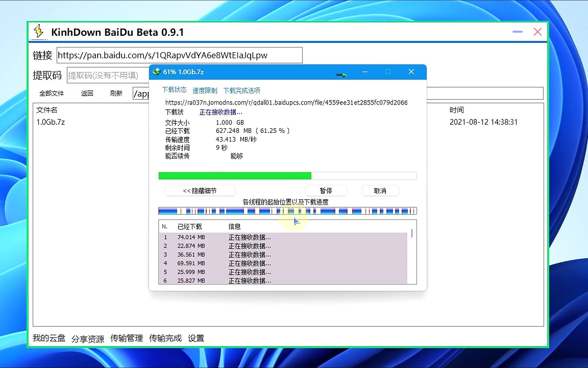The image size is (588, 368).
Task: Click the 正在接收数据... status text near 下载状
Action: 221,112
